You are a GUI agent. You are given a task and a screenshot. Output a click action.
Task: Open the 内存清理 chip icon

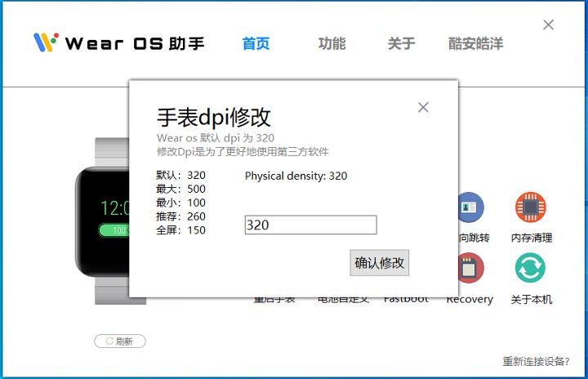(530, 207)
